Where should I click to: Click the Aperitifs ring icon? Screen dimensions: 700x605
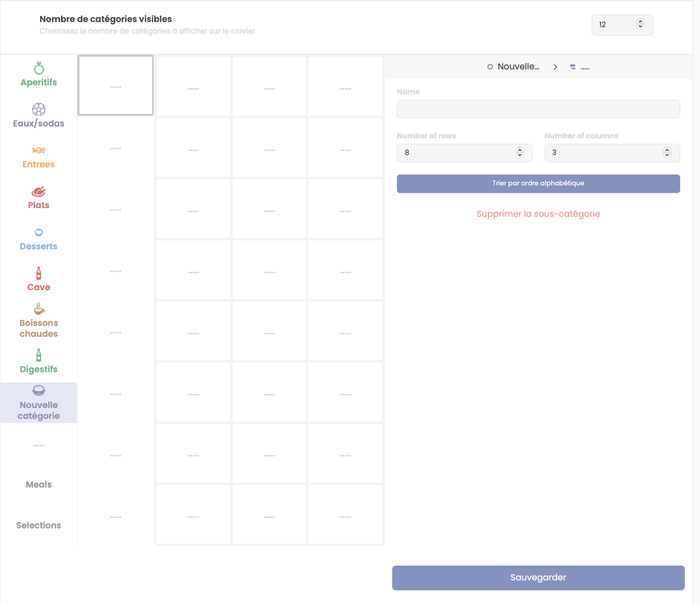coord(39,68)
